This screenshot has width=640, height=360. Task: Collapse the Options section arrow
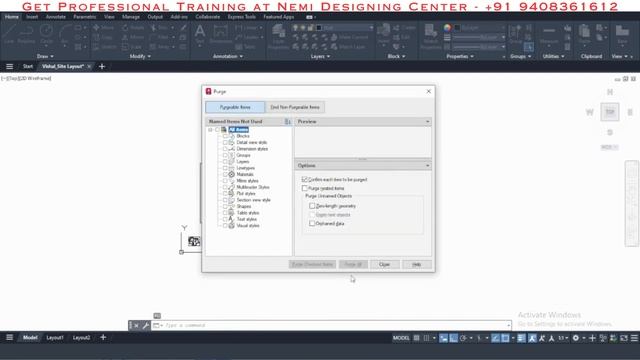click(x=427, y=166)
